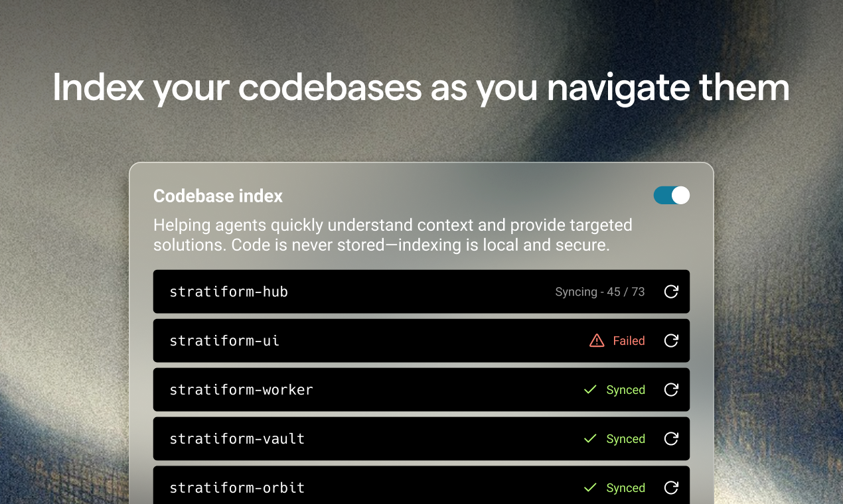The height and width of the screenshot is (504, 843).
Task: Click the Syncing - 45 / 73 progress status
Action: tap(600, 292)
